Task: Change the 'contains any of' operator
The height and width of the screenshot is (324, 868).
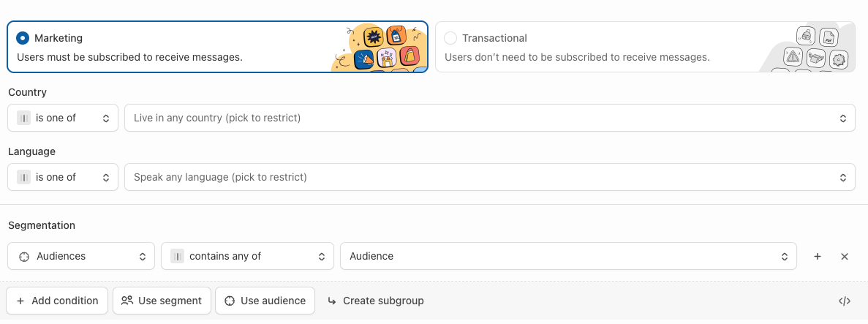Action: point(247,256)
